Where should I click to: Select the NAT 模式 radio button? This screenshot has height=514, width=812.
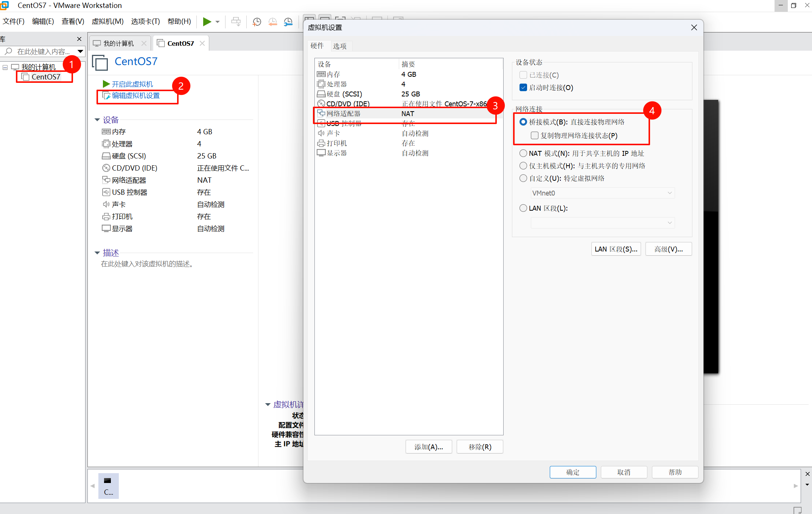[x=523, y=153]
